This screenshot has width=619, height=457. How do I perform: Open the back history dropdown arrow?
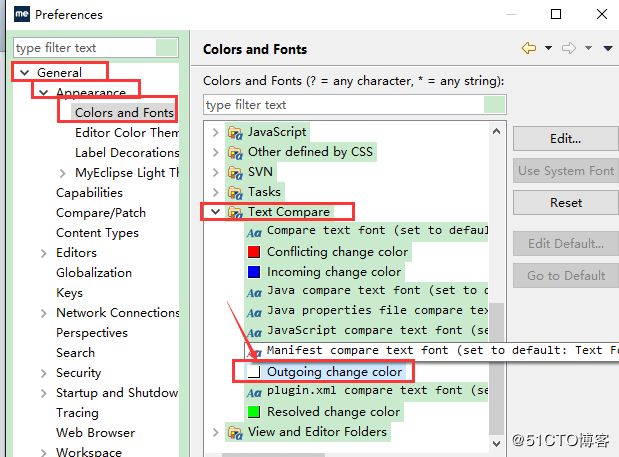[548, 48]
